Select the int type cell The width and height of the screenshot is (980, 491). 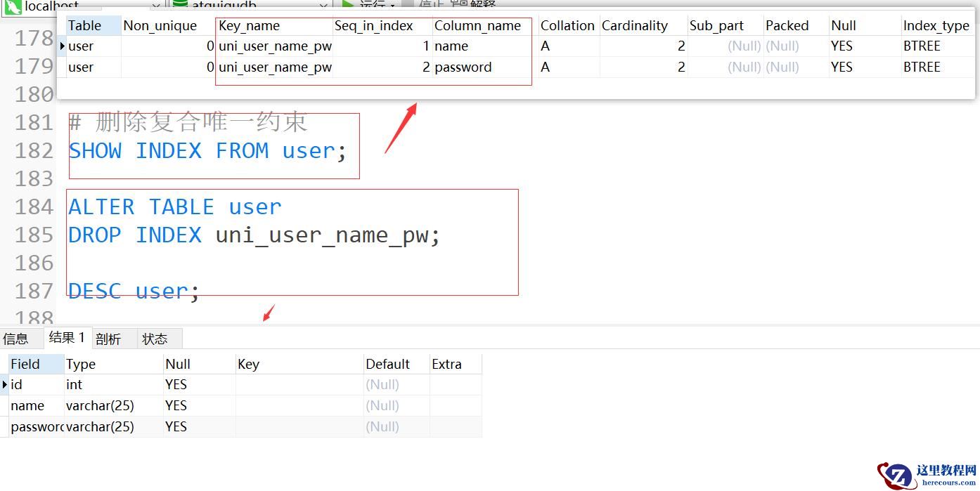coord(113,384)
